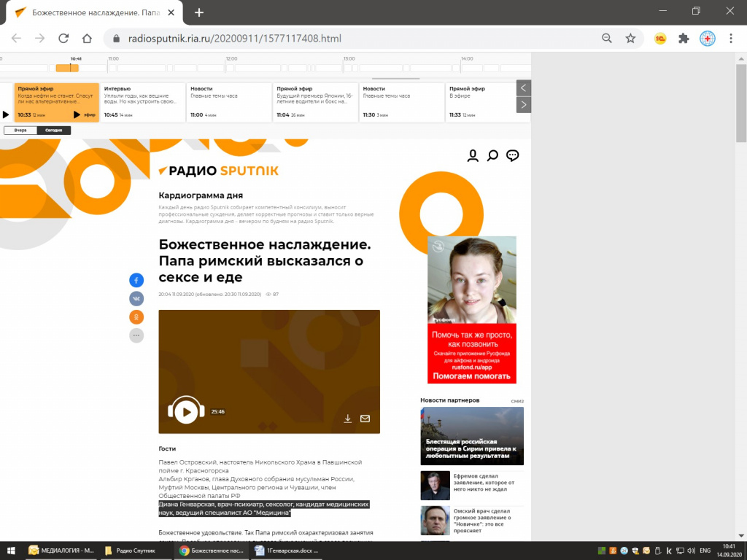Image resolution: width=747 pixels, height=560 pixels.
Task: Open the chat feedback icon
Action: pos(513,155)
